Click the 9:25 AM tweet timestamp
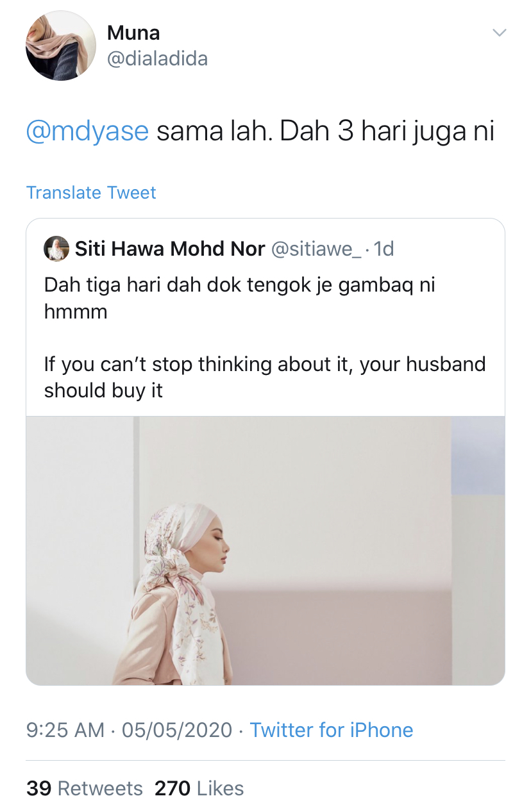 tap(65, 730)
